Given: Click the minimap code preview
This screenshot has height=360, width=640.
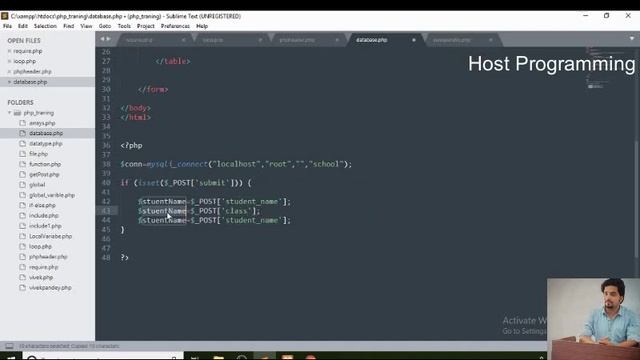Looking at the screenshot, I should pyautogui.click(x=606, y=67).
